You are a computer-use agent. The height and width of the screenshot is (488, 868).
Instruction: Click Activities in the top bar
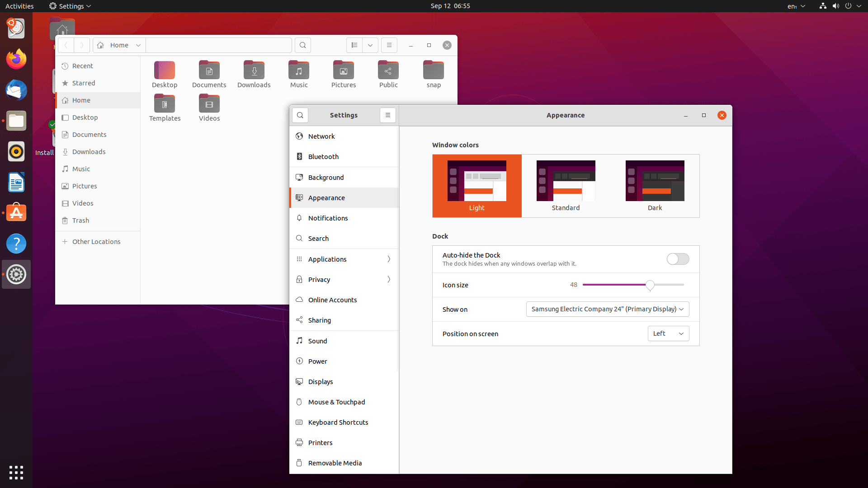(x=19, y=6)
